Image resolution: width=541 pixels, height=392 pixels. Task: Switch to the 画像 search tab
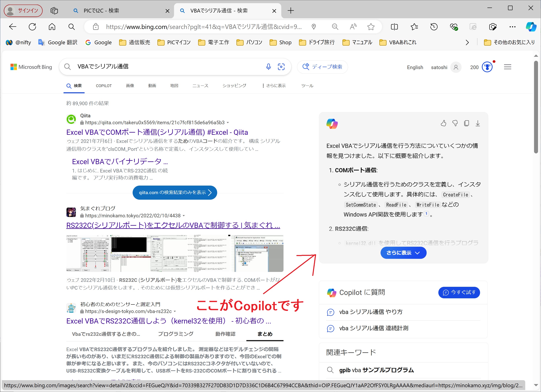click(130, 86)
